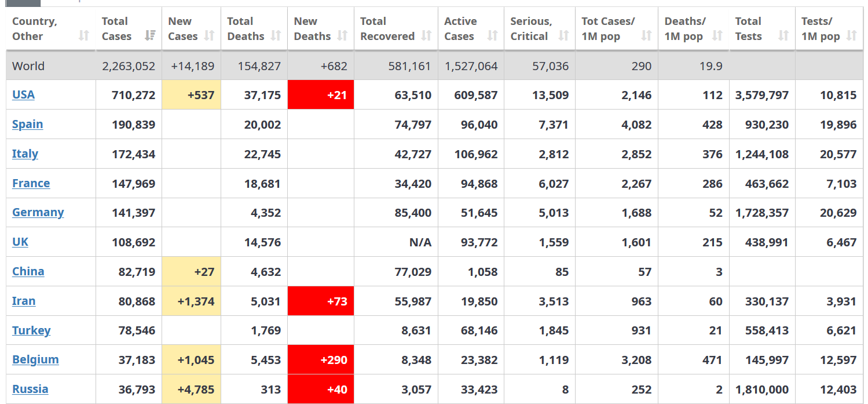Sort by Total Tests using its arrows icon
The height and width of the screenshot is (404, 868).
(783, 36)
